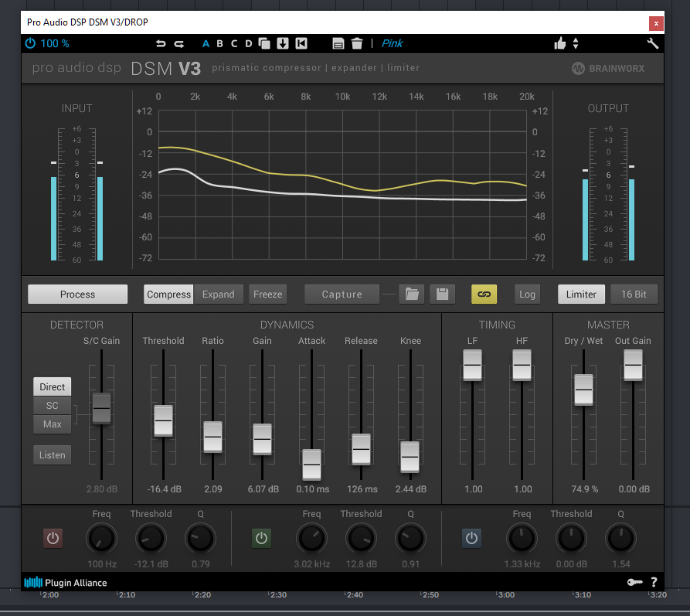Click the undo arrow in the top toolbar

(x=161, y=44)
